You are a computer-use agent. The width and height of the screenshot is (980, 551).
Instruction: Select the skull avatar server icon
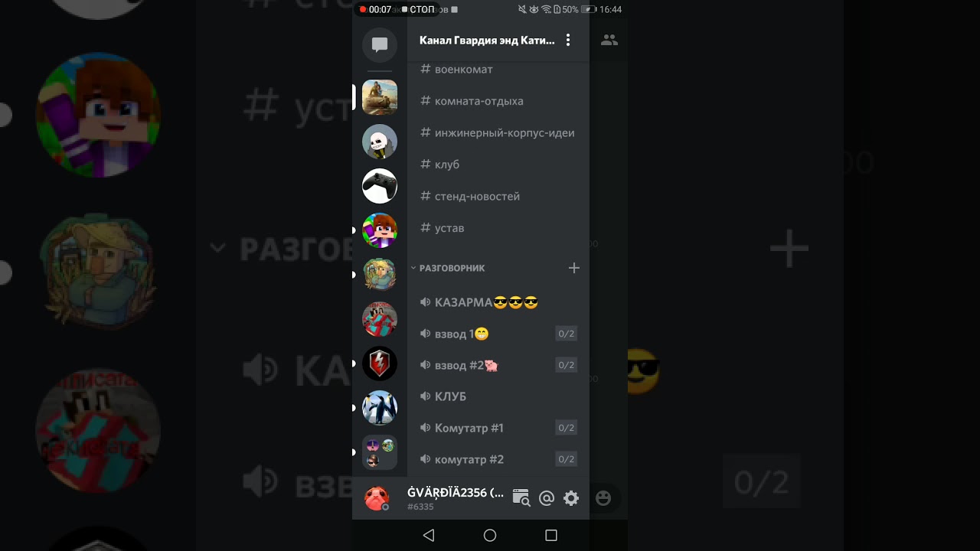(380, 142)
